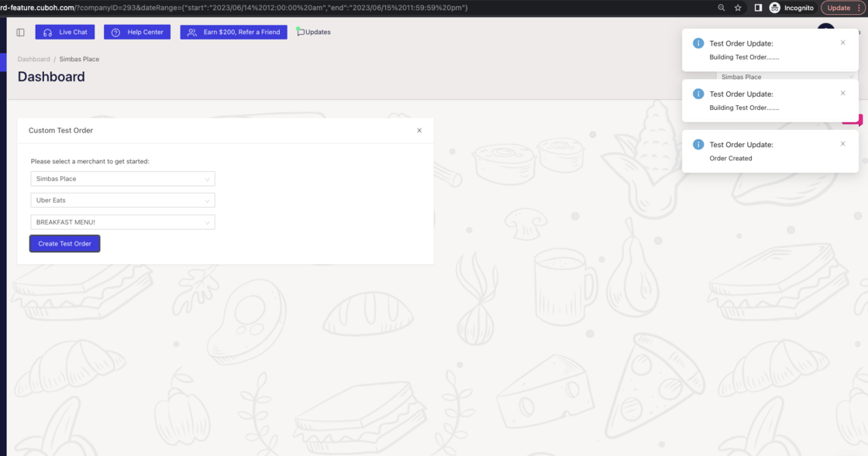Click the Incognito profile icon
This screenshot has width=868, height=456.
click(774, 8)
